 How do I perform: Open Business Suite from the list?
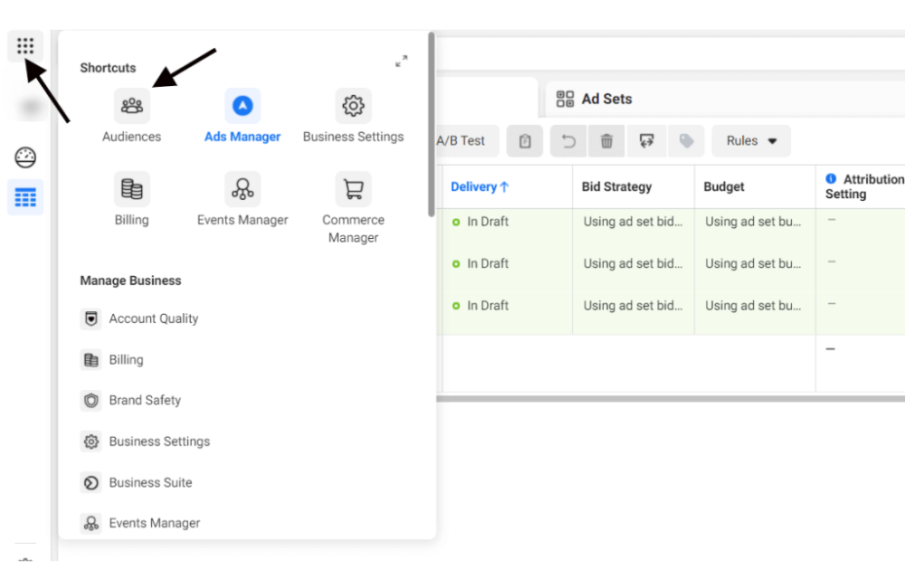(x=150, y=482)
